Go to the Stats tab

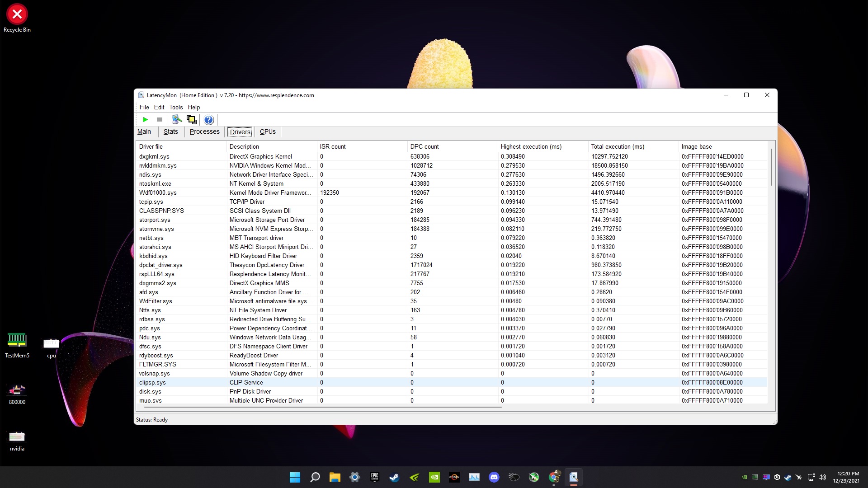[x=170, y=132]
